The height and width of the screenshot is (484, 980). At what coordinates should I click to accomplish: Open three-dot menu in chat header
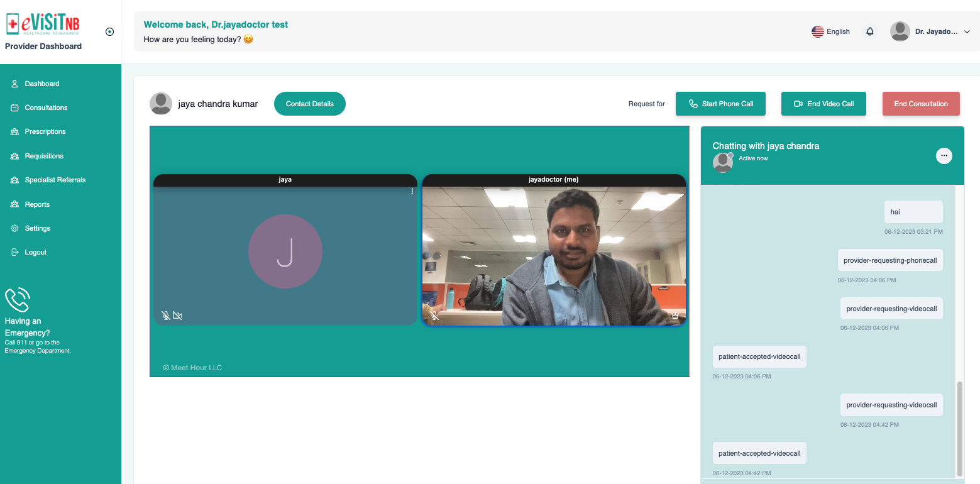(x=944, y=155)
